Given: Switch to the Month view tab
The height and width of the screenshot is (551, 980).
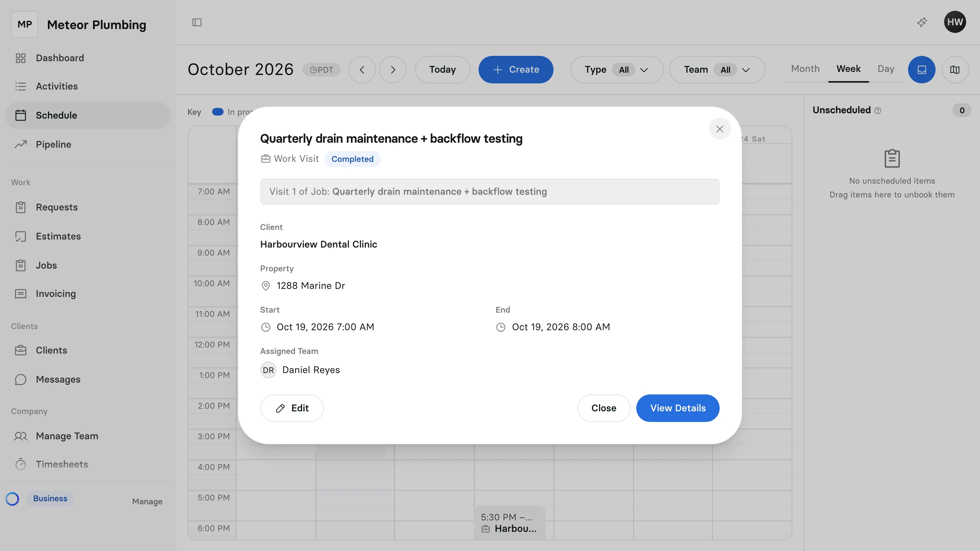Looking at the screenshot, I should coord(805,69).
